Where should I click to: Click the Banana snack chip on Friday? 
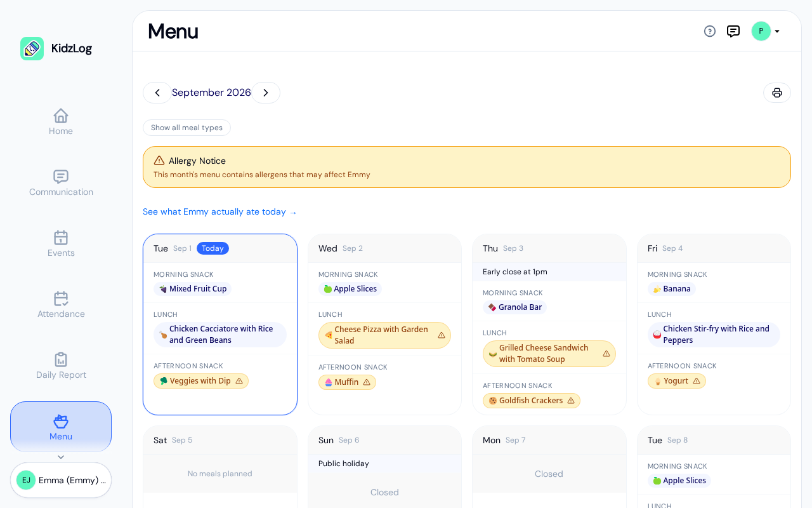tap(672, 289)
